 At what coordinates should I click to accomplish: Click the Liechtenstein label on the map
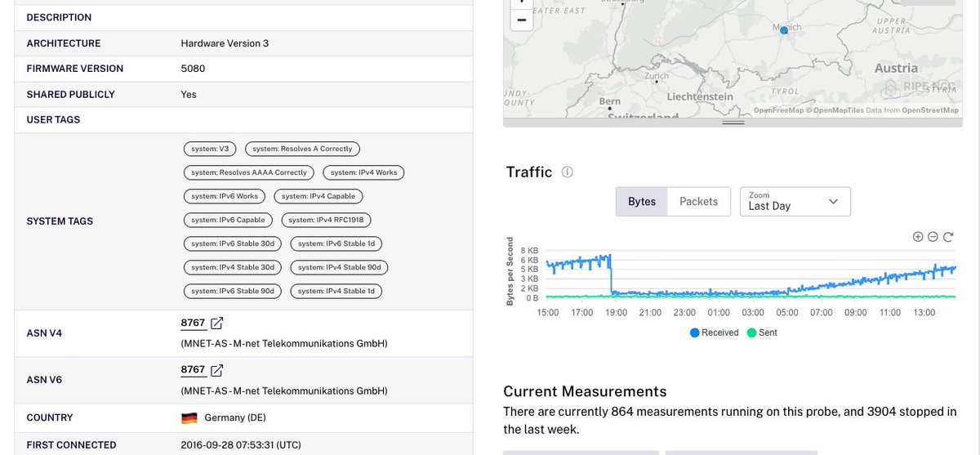[x=700, y=96]
